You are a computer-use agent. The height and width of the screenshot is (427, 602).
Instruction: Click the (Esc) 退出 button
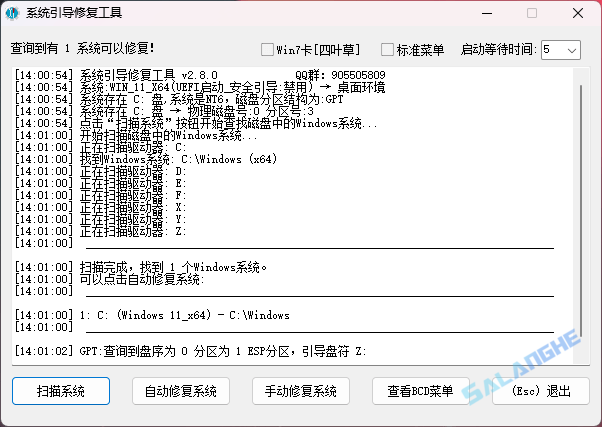(541, 391)
